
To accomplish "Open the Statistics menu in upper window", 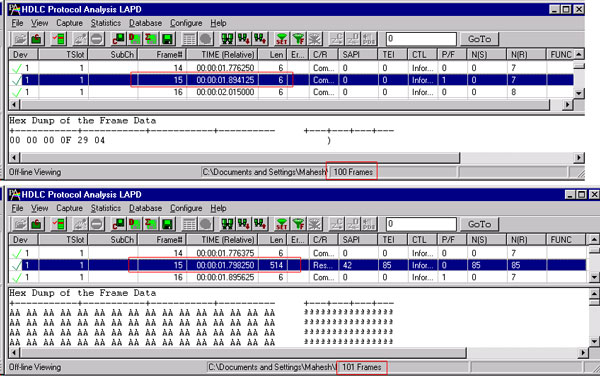I will [106, 23].
